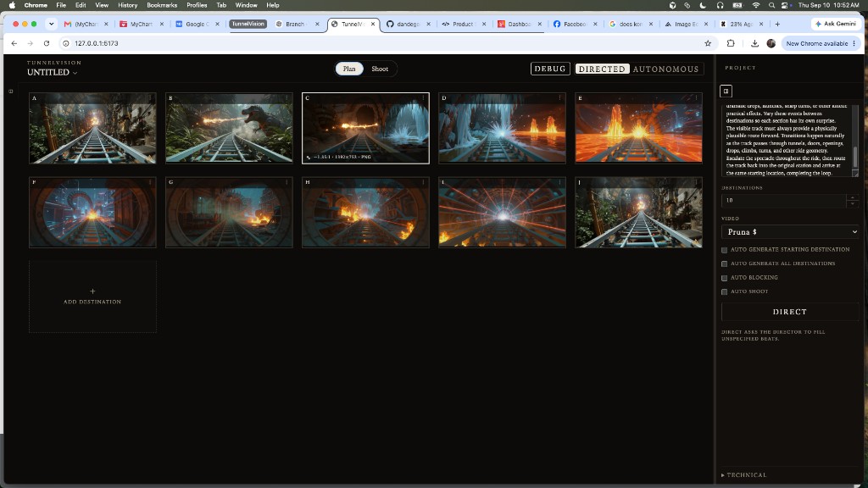Image resolution: width=868 pixels, height=488 pixels.
Task: Switch to the dandego GitHub tab
Action: point(409,24)
